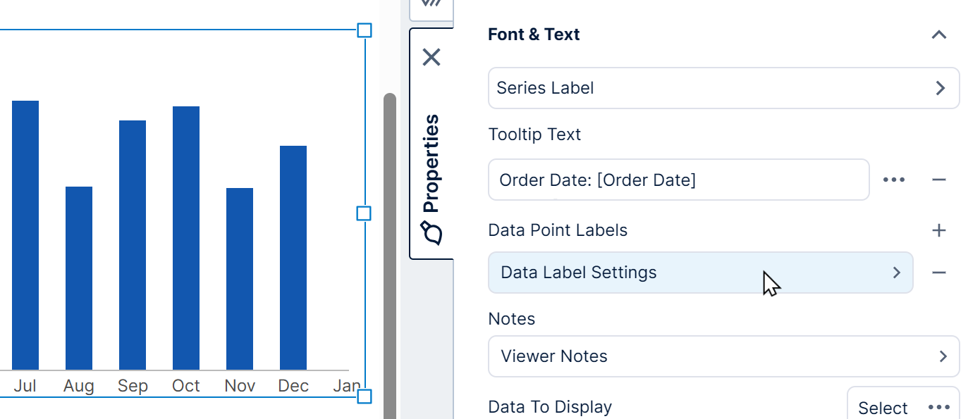
Task: Click the Select button for Data To Display
Action: (x=883, y=407)
